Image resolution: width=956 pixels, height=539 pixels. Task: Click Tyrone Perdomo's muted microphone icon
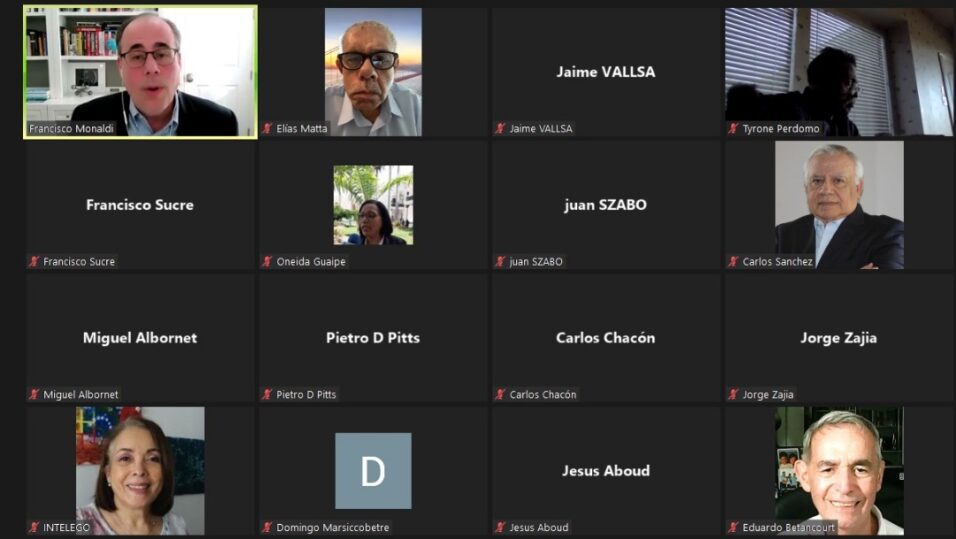click(733, 129)
